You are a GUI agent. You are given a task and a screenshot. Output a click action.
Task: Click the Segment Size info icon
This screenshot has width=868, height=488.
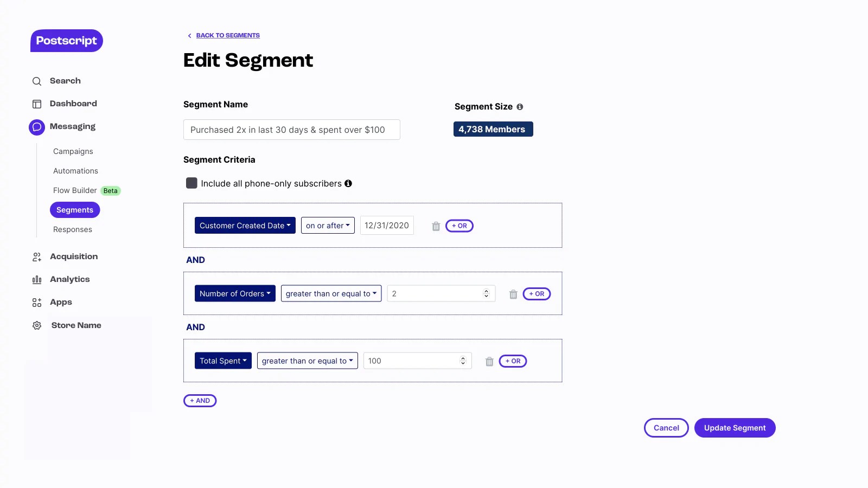coord(520,106)
